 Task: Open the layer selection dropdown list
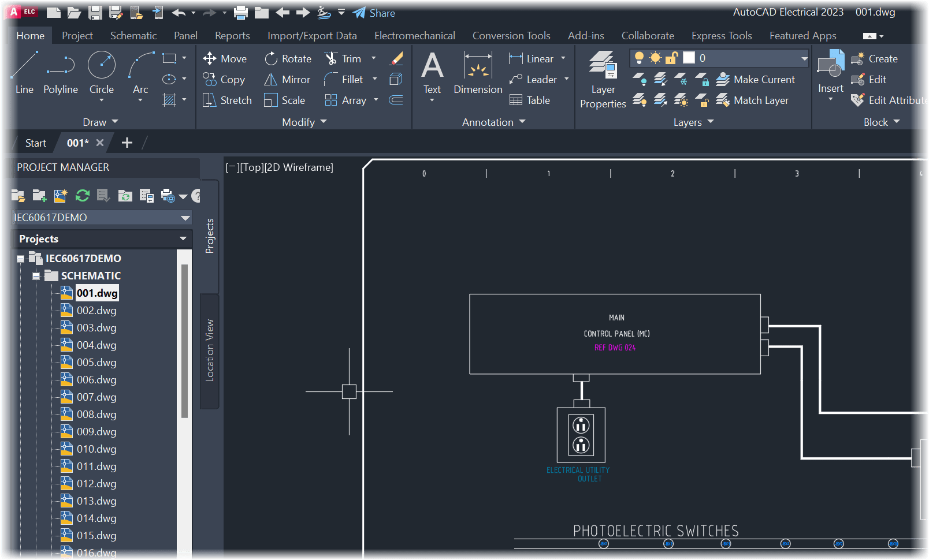click(x=804, y=58)
